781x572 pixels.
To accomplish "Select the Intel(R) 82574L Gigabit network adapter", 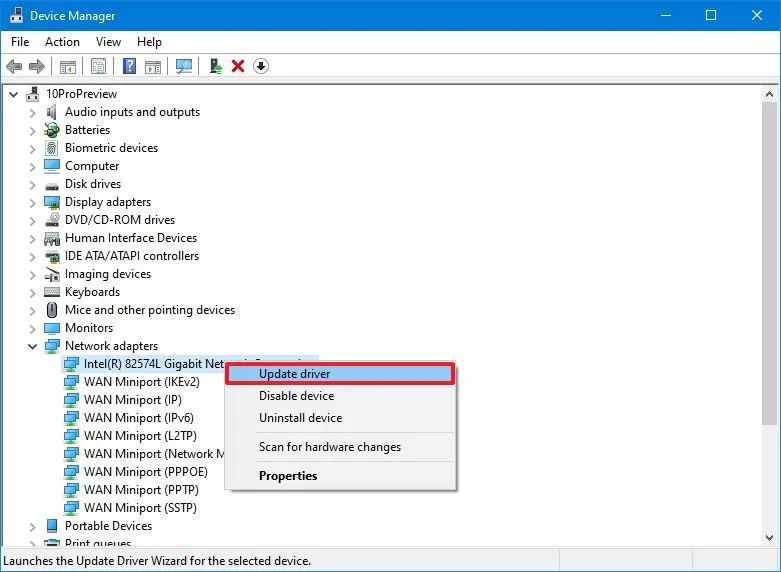I will coord(150,364).
